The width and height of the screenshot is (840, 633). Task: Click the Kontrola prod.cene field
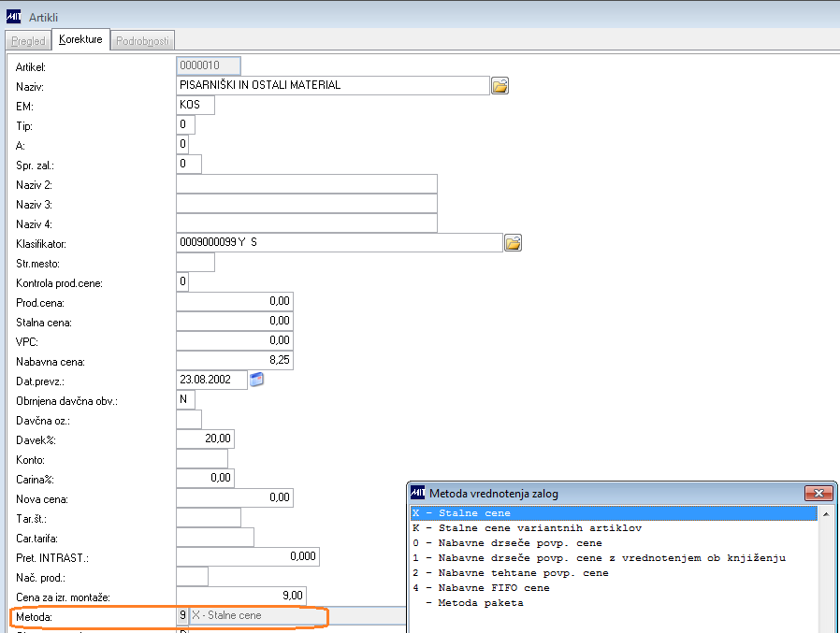point(182,281)
